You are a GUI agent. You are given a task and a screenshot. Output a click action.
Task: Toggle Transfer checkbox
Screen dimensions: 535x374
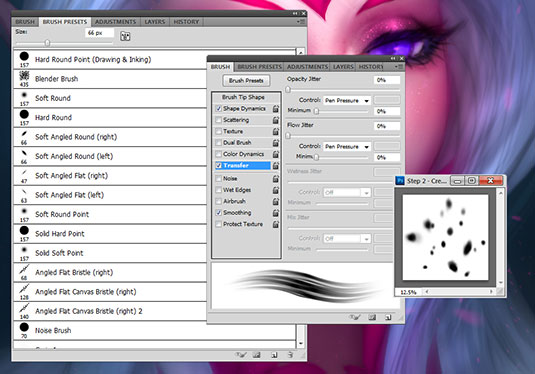coord(219,166)
